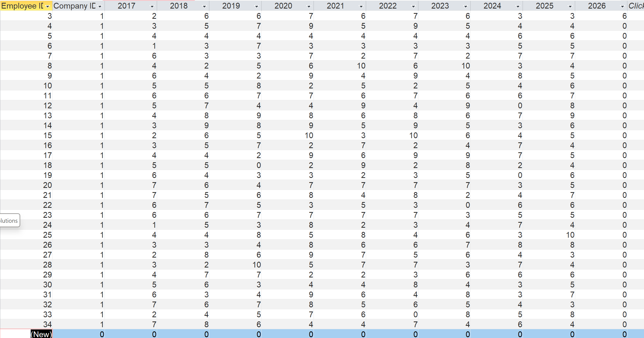
Task: Select the Employee ID column header
Action: coord(22,6)
